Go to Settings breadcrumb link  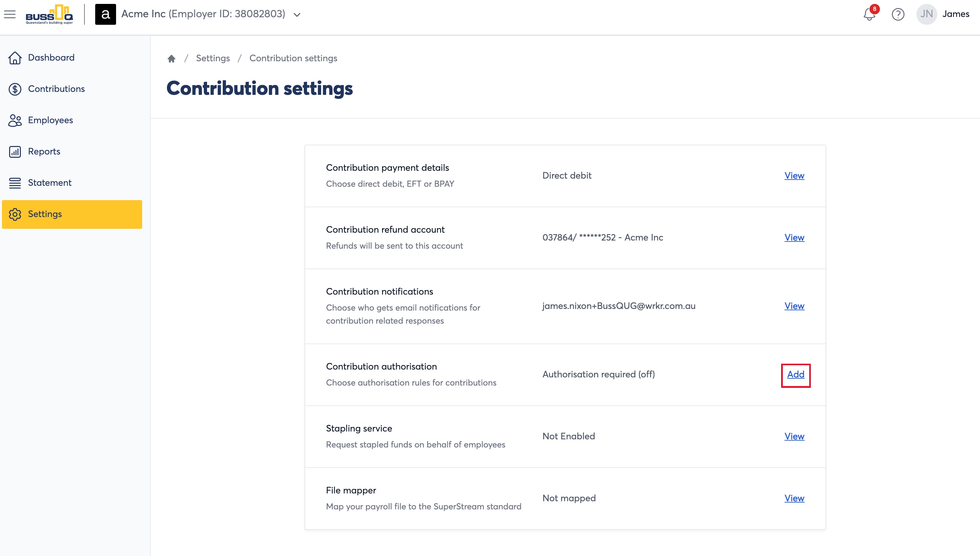click(213, 58)
